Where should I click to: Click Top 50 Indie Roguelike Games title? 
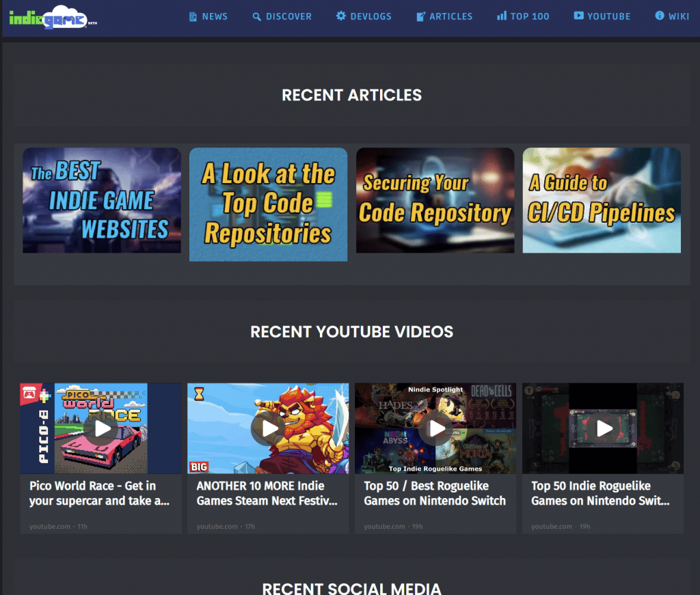(600, 493)
